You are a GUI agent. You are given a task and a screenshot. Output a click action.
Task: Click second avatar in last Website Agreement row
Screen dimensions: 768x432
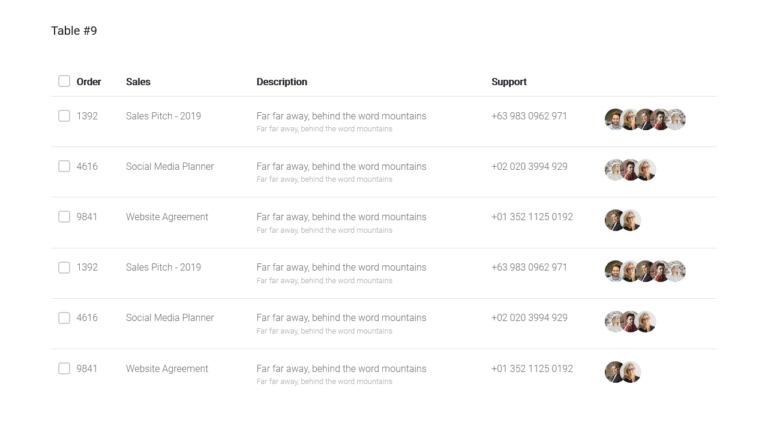coord(631,372)
